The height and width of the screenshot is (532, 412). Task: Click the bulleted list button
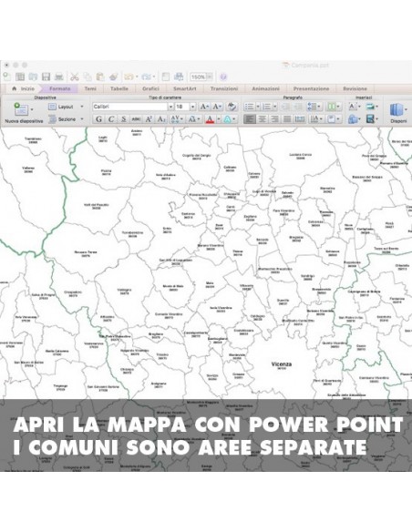click(x=249, y=107)
